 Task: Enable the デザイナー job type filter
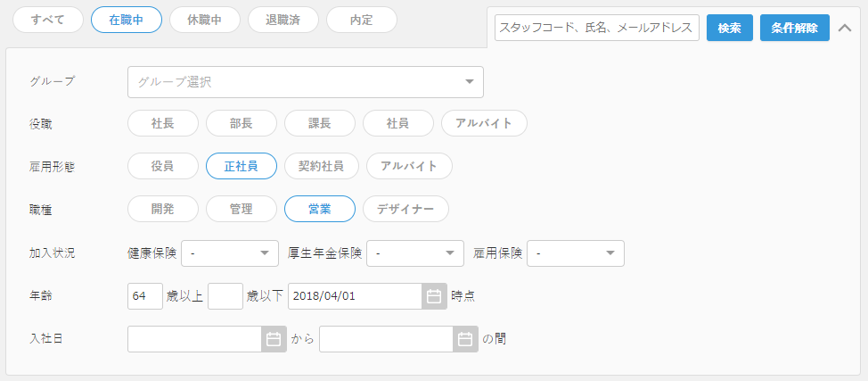click(405, 209)
